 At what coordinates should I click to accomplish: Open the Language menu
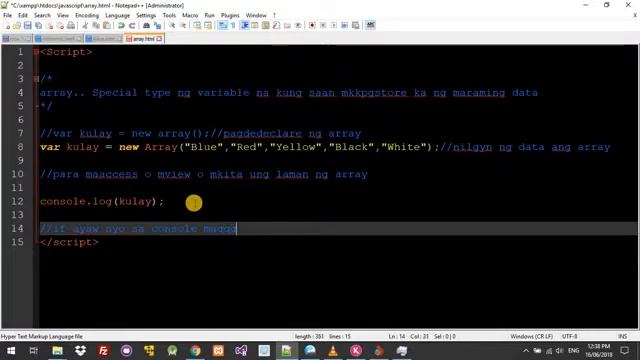tap(117, 15)
